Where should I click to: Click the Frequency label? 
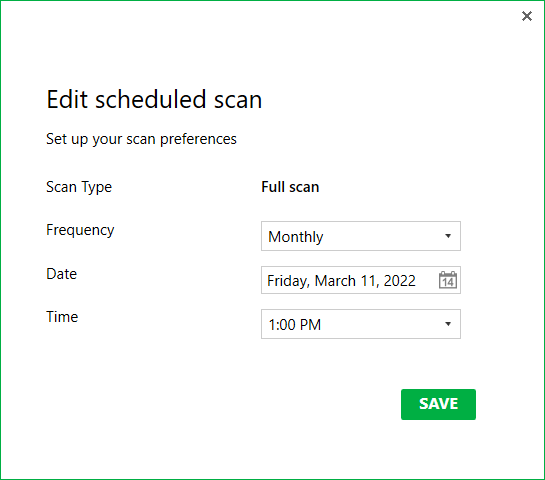coord(80,230)
